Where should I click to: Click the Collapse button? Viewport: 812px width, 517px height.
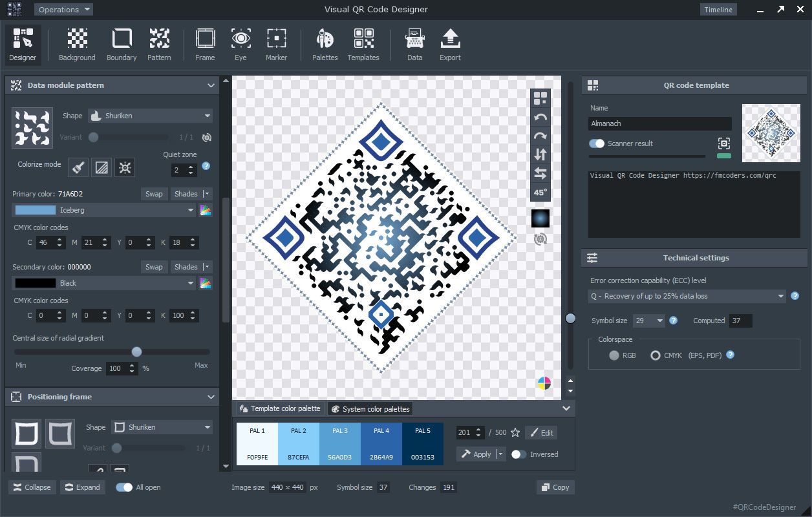coord(32,487)
